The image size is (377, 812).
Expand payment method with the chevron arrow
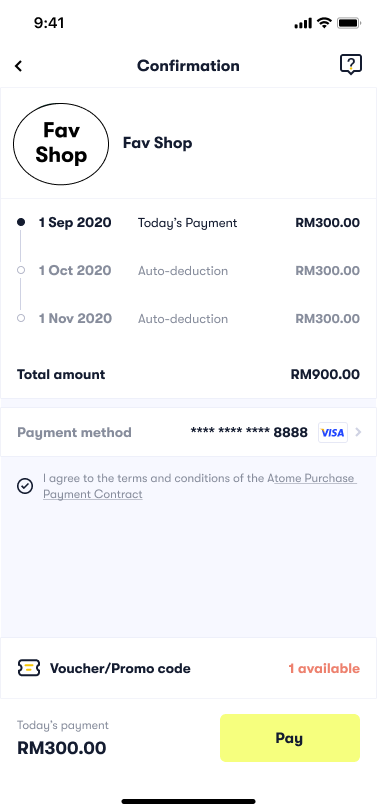click(x=358, y=432)
